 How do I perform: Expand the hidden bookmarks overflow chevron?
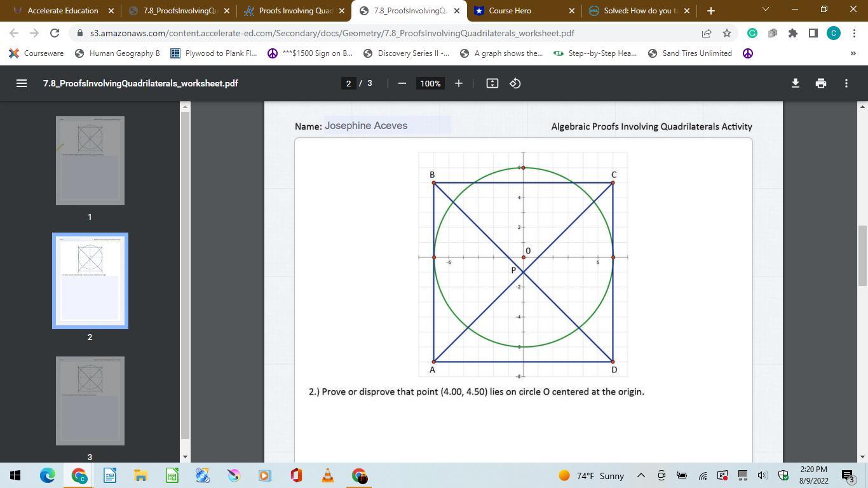(x=853, y=53)
